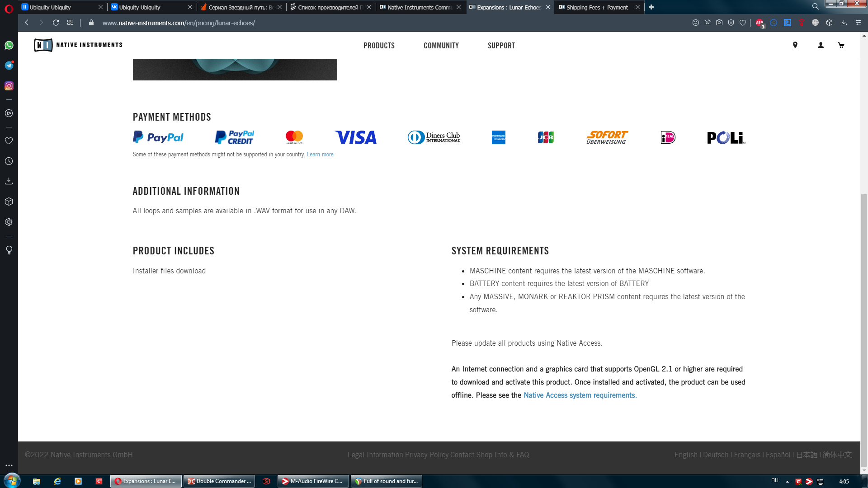Open Native Access system requirements link
Screen dimensions: 868x488
pyautogui.click(x=580, y=395)
